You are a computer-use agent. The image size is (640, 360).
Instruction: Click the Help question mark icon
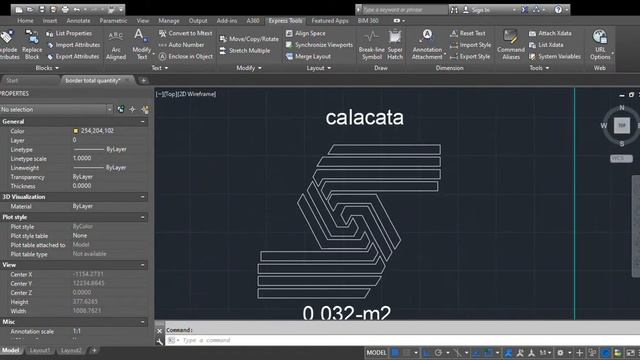point(558,9)
